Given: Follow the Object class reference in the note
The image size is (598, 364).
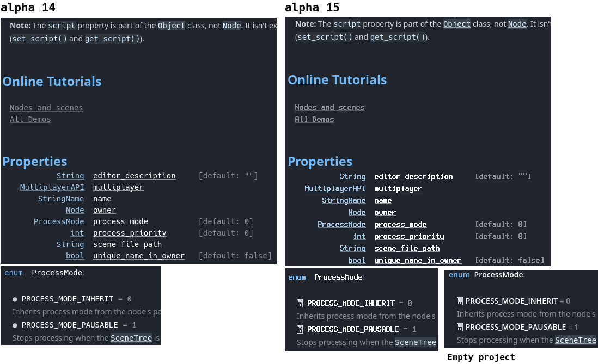Looking at the screenshot, I should [x=171, y=24].
